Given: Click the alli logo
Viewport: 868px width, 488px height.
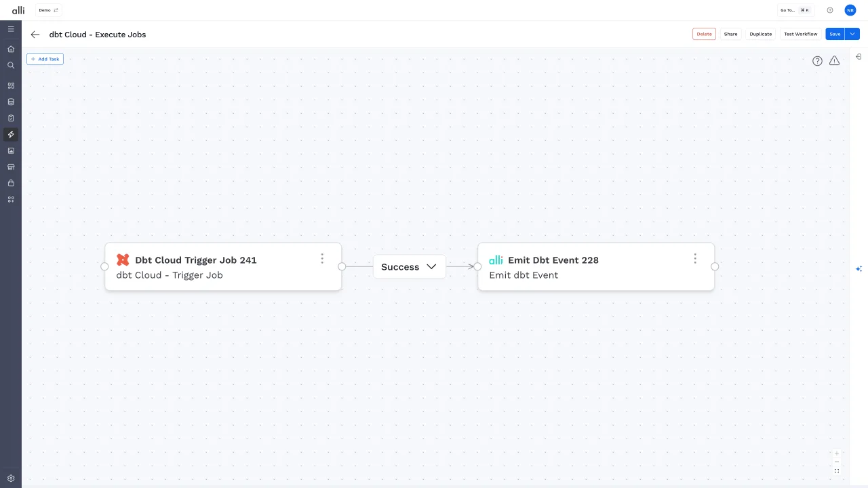Looking at the screenshot, I should (18, 10).
